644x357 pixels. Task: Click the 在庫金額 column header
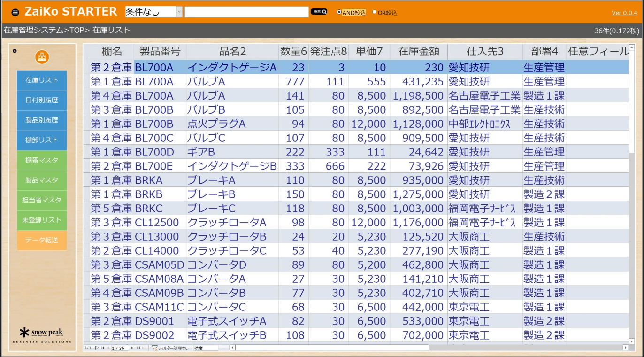pos(419,51)
